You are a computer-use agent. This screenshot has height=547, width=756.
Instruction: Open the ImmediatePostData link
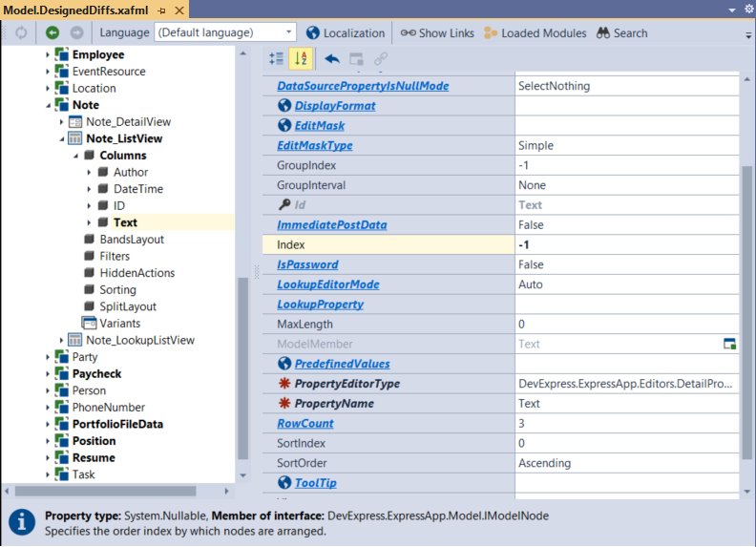[x=332, y=224]
